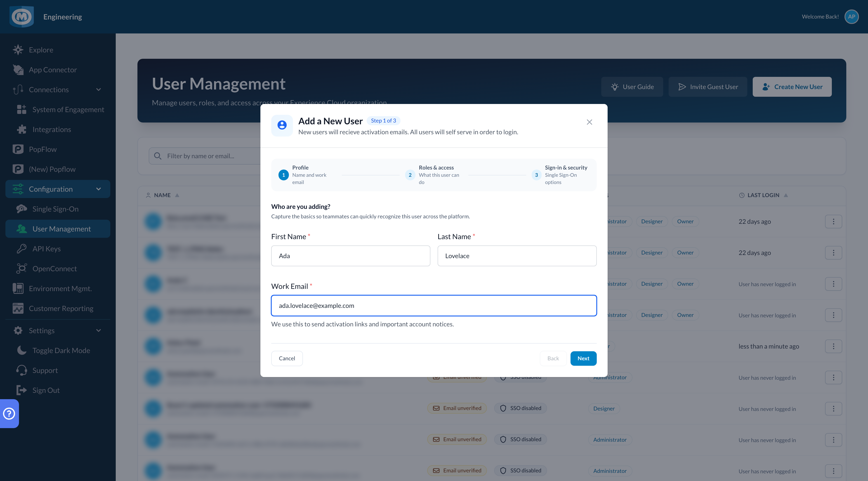The height and width of the screenshot is (481, 868).
Task: Open actions menu for less than a minute ago row
Action: [x=834, y=346]
